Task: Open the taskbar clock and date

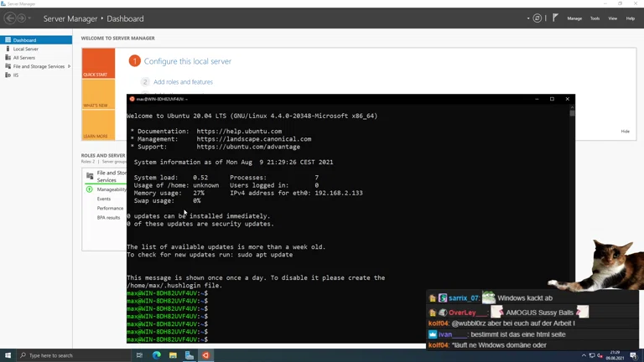Action: click(x=615, y=355)
